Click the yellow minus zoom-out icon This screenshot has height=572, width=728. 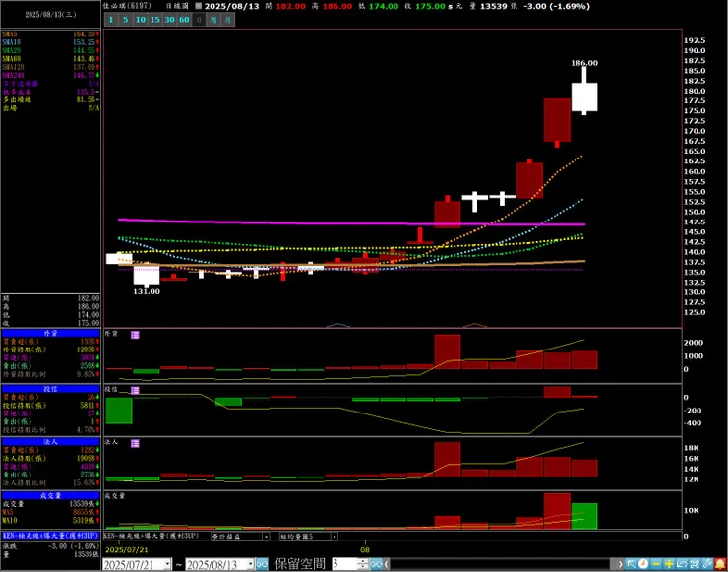[x=656, y=564]
